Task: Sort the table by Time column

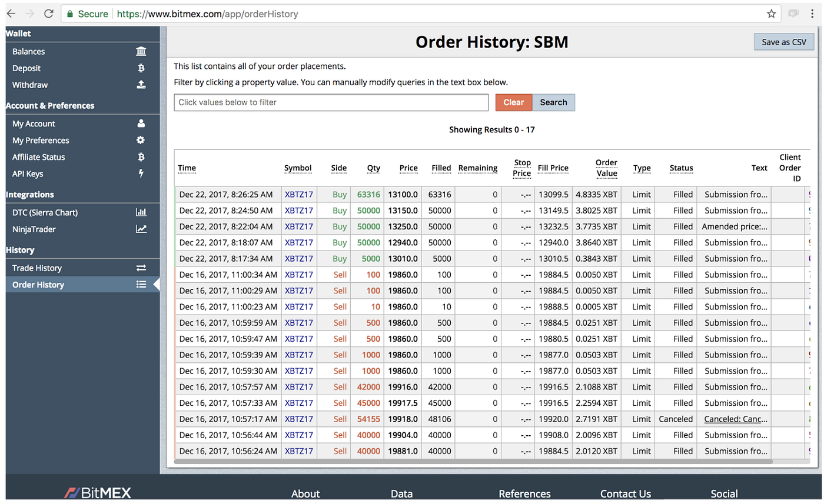Action: pos(187,168)
